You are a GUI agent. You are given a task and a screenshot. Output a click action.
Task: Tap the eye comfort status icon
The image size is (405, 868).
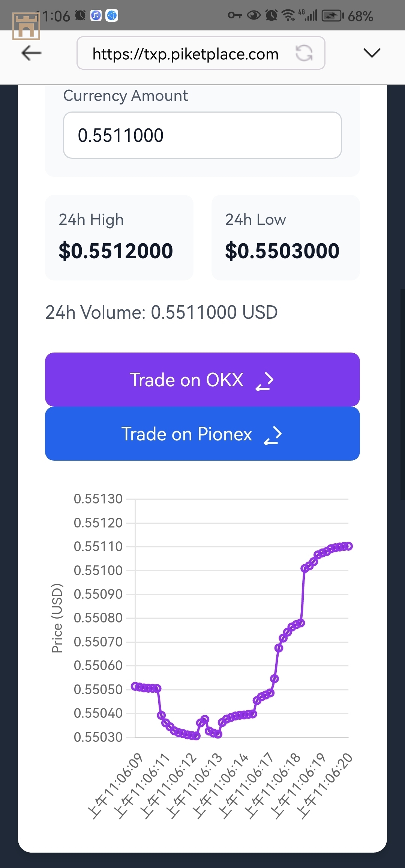click(254, 16)
